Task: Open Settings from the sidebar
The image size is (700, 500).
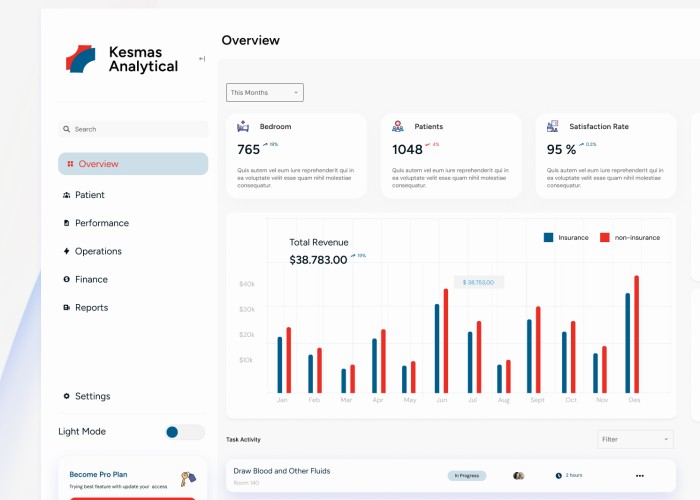Action: pos(92,396)
